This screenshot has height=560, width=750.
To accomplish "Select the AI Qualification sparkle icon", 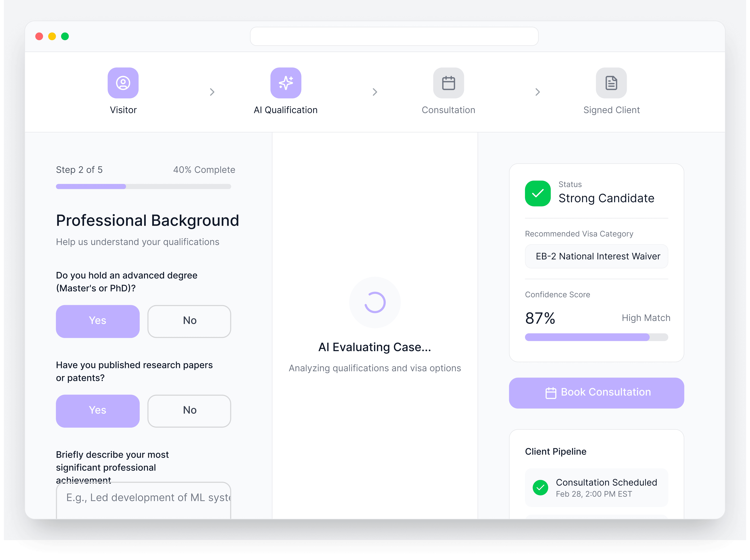I will click(x=285, y=83).
